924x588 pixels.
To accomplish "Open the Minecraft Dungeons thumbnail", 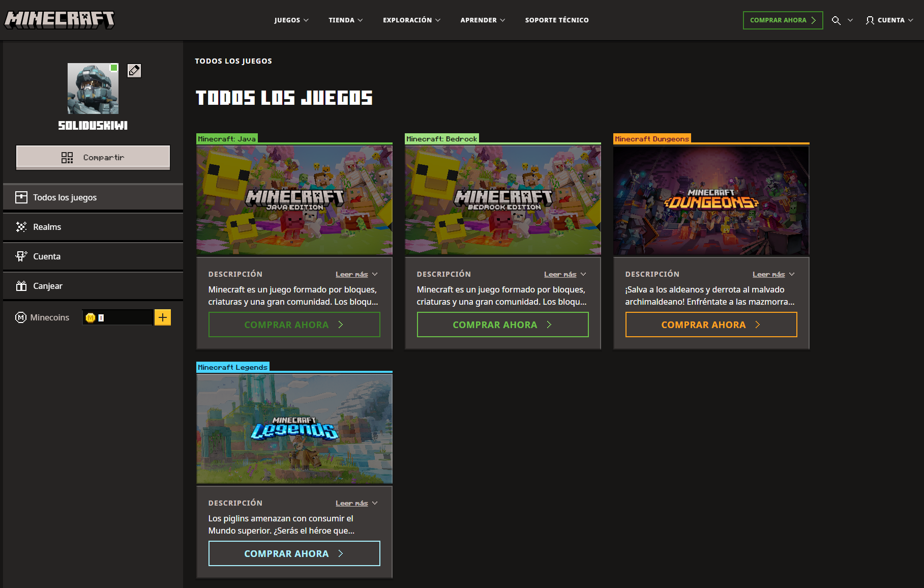I will click(711, 200).
